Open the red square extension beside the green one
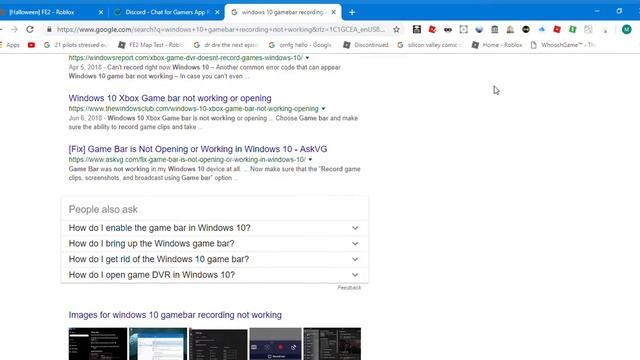This screenshot has height=360, width=640. [557, 29]
